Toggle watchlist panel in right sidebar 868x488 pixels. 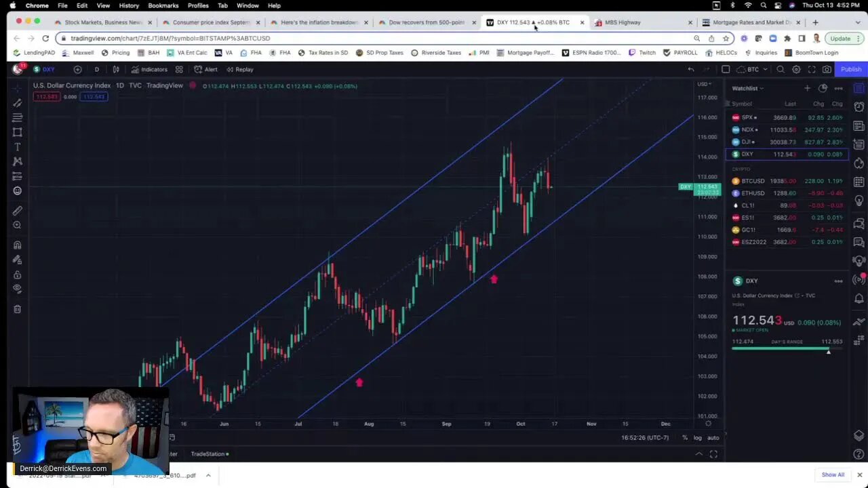click(859, 88)
